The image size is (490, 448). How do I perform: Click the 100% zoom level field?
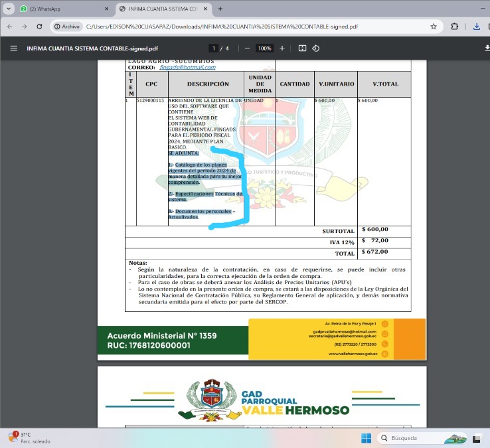264,48
